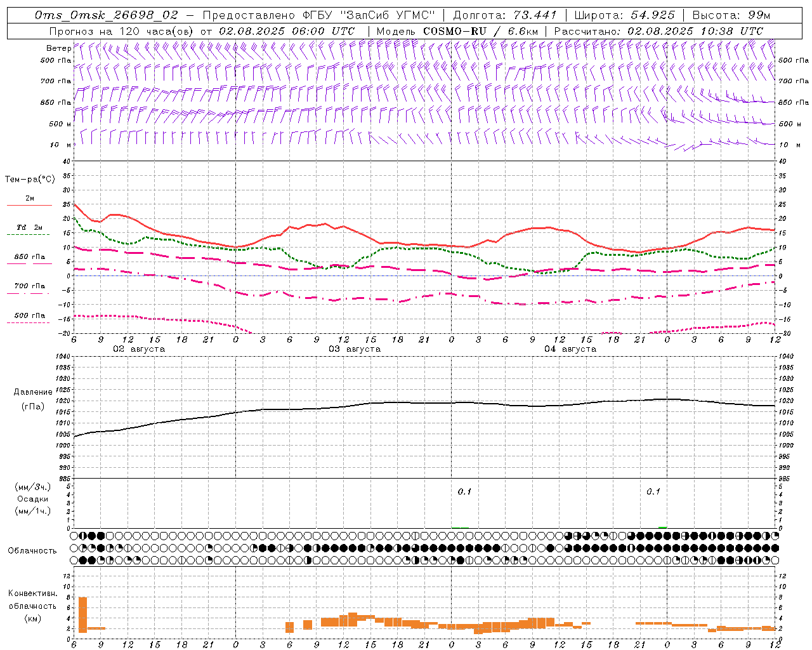This screenshot has width=812, height=650.
Task: Click the Конвективн. convective cloud label
Action: [32, 594]
